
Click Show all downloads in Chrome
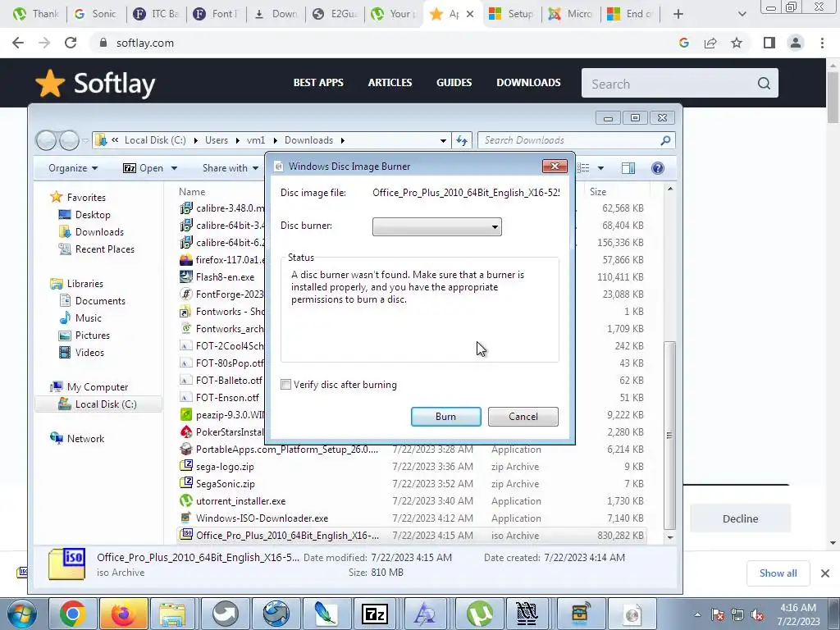click(x=778, y=573)
